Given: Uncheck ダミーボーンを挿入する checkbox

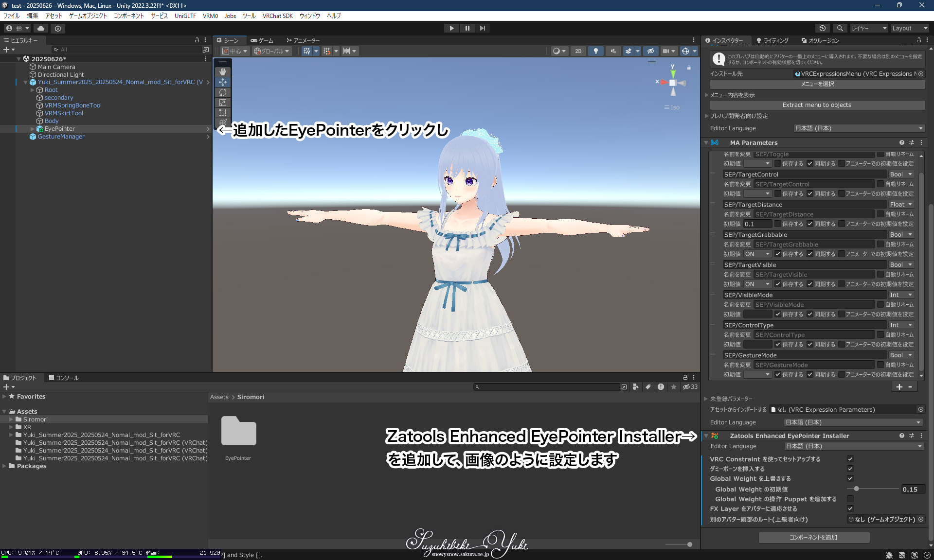Looking at the screenshot, I should coord(850,469).
